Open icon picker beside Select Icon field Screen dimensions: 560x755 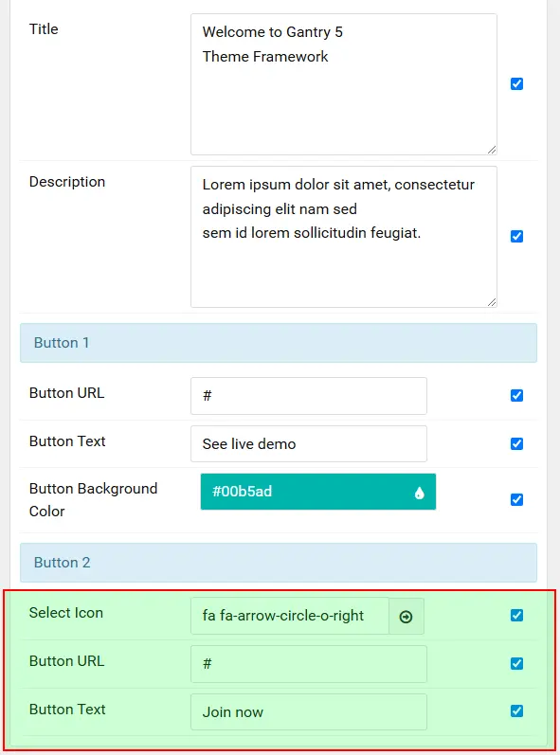(406, 617)
